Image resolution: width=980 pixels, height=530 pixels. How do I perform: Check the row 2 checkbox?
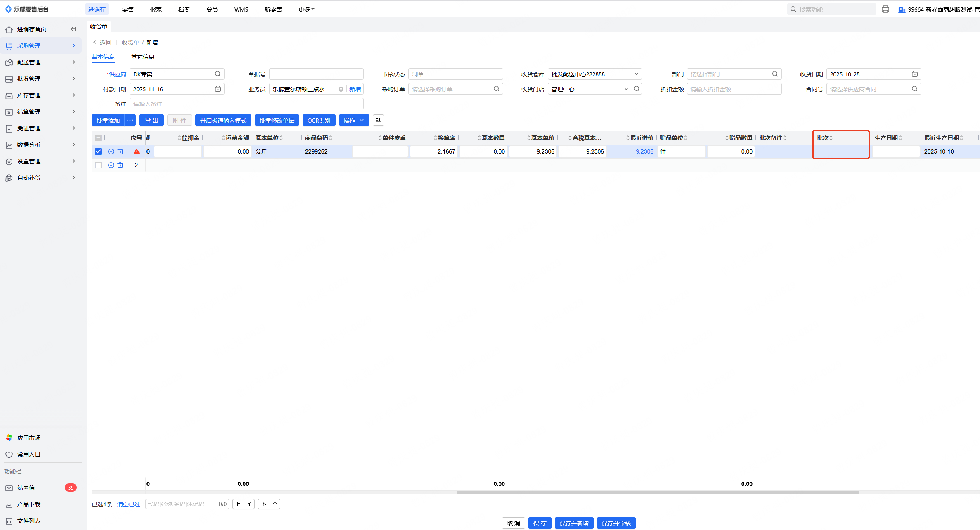click(98, 165)
